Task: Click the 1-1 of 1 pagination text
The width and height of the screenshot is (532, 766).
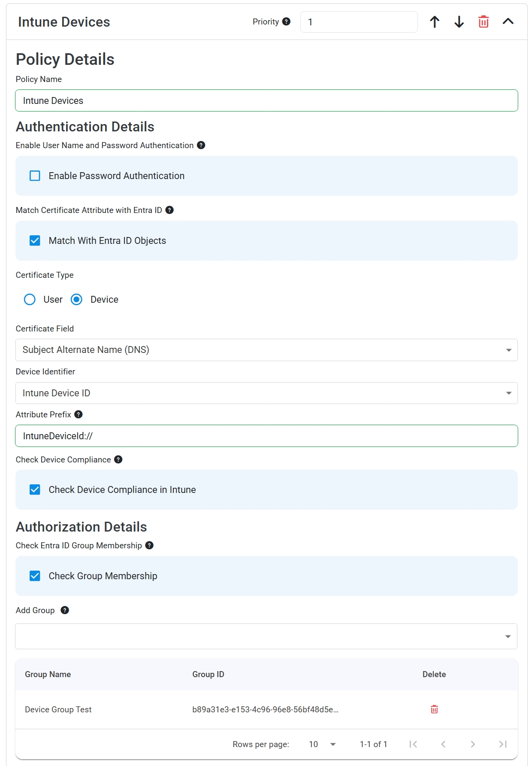Action: pos(373,744)
